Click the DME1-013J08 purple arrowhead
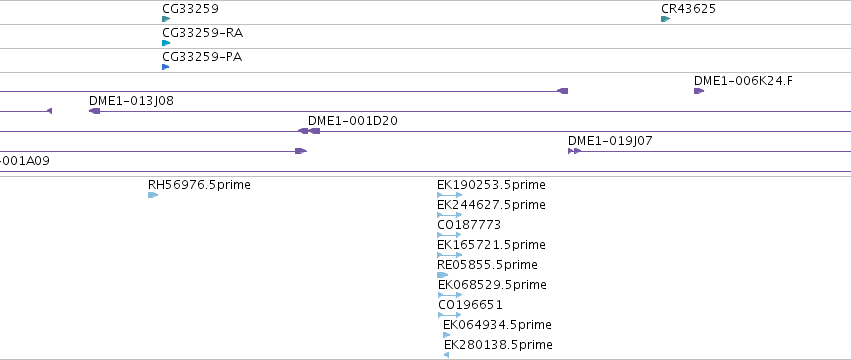 [94, 111]
